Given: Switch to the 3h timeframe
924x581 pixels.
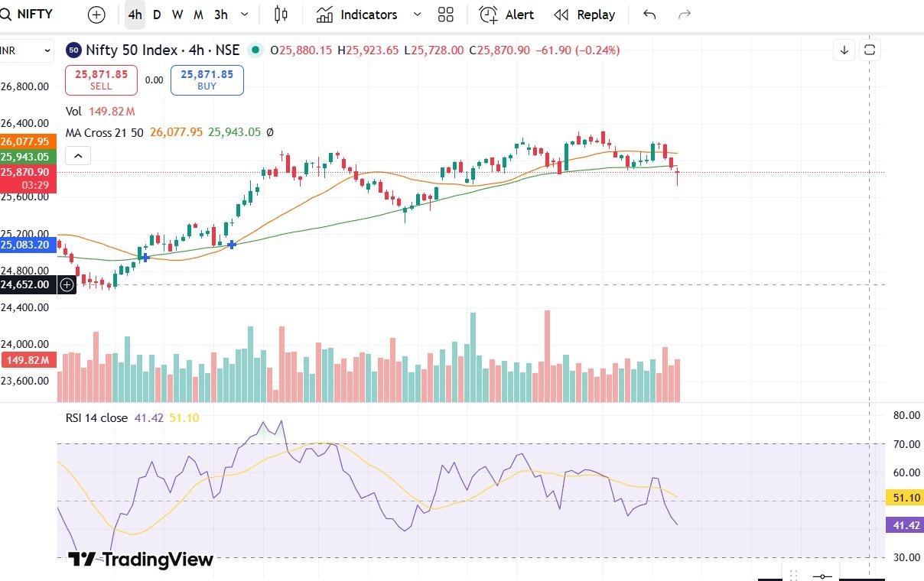Looking at the screenshot, I should point(221,15).
